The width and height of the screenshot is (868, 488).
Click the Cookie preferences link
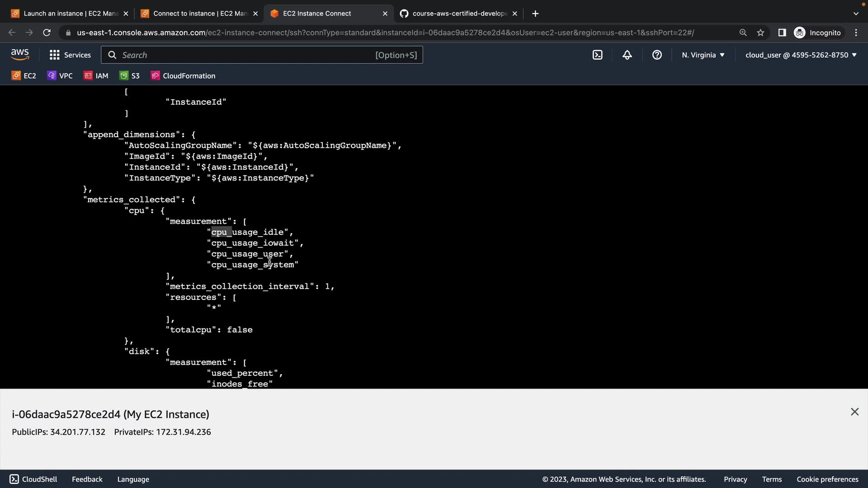click(827, 479)
